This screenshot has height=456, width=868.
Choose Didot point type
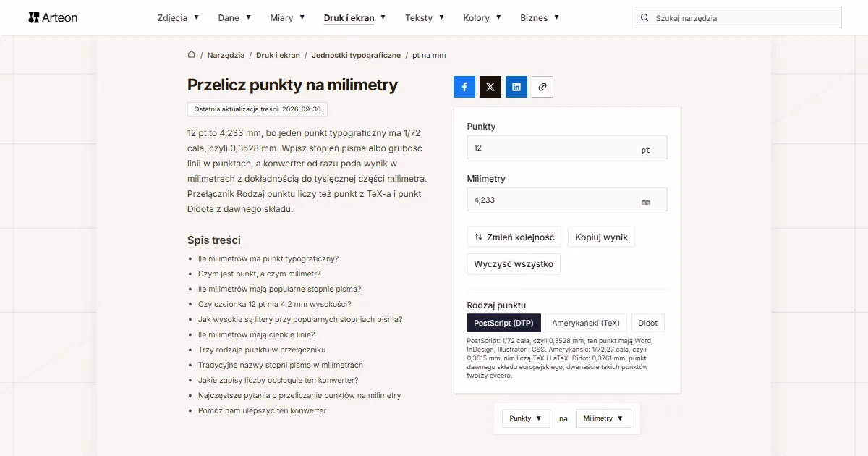click(648, 323)
